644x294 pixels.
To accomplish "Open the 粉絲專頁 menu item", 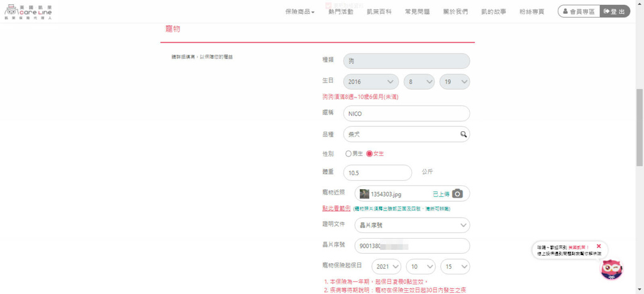I will (532, 12).
